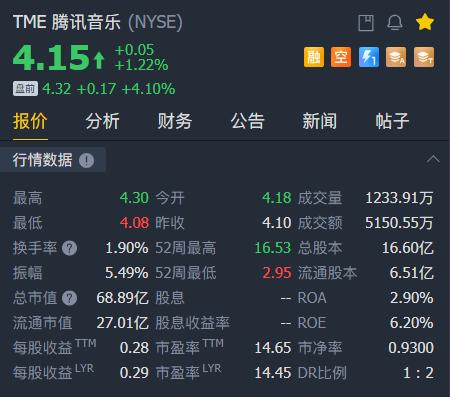Image resolution: width=450 pixels, height=397 pixels.
Task: Click the 股息收益率 label
Action: [x=192, y=323]
